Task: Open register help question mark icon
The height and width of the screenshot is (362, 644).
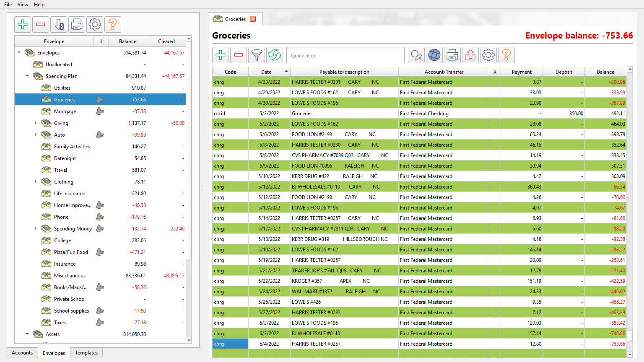Action: [506, 55]
